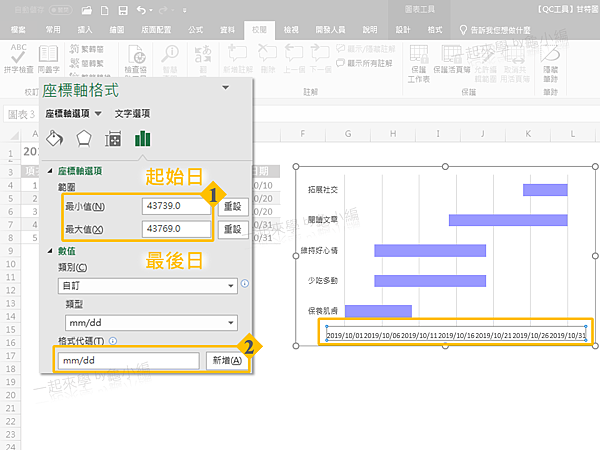This screenshot has width=600, height=450.
Task: Select row header 12
Action: 10,290
